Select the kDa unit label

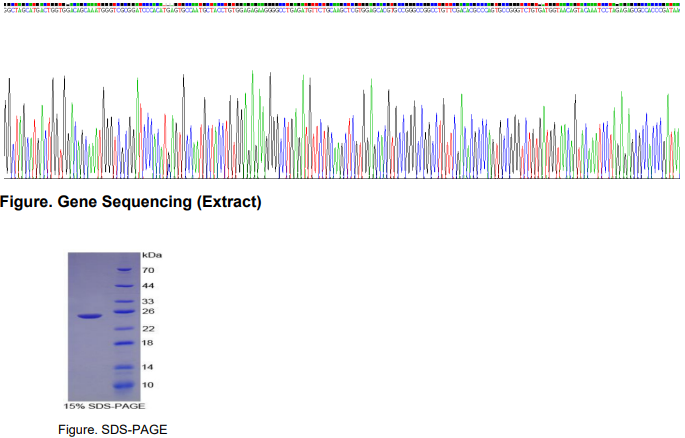tap(151, 256)
